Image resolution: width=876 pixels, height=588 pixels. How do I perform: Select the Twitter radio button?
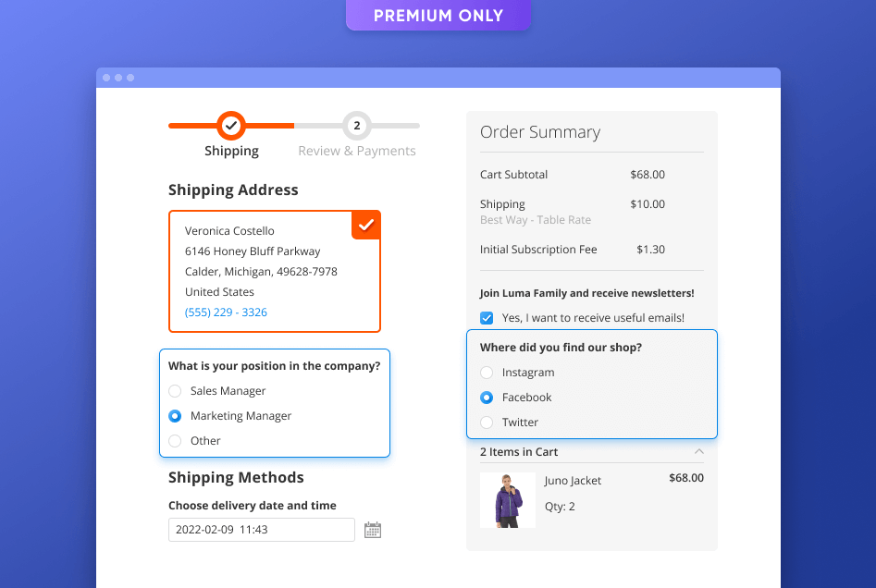[487, 422]
